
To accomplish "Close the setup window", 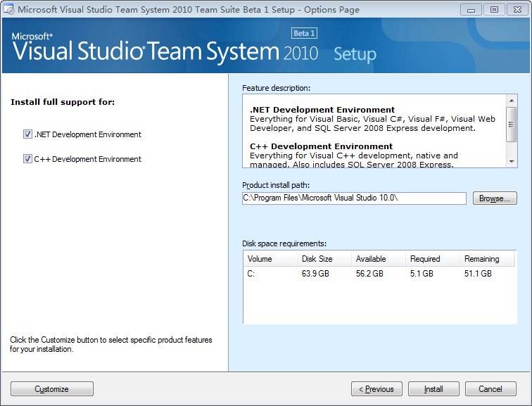I will click(x=517, y=10).
